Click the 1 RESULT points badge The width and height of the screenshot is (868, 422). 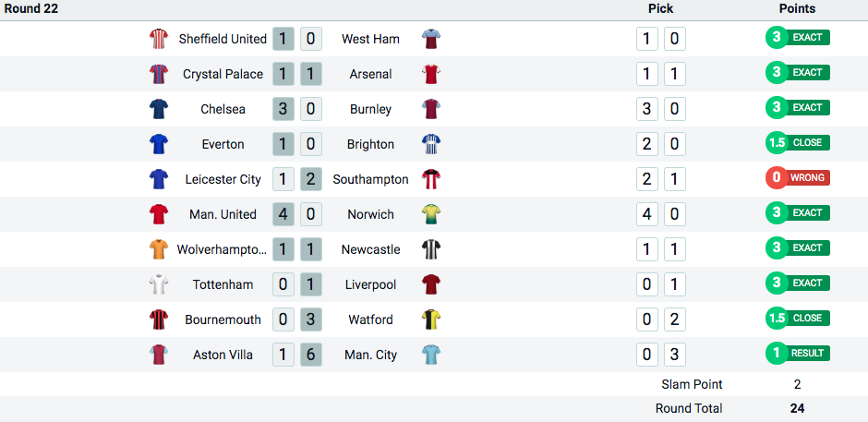(x=798, y=354)
